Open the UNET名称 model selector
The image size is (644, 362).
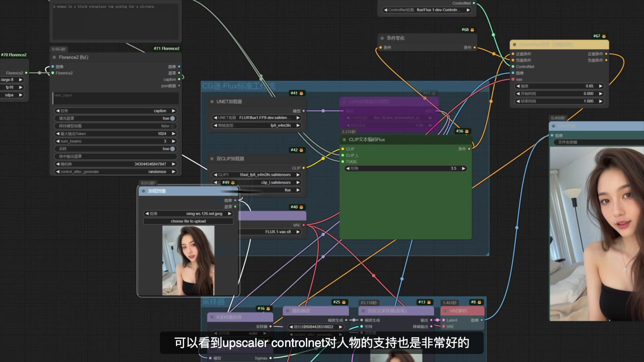click(x=257, y=118)
